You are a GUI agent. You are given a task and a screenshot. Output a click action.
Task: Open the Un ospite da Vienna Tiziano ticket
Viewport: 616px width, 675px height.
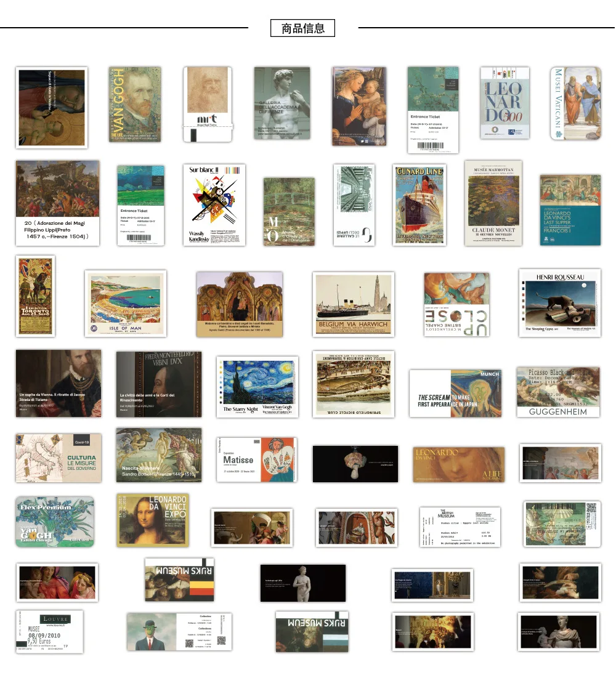tap(59, 383)
